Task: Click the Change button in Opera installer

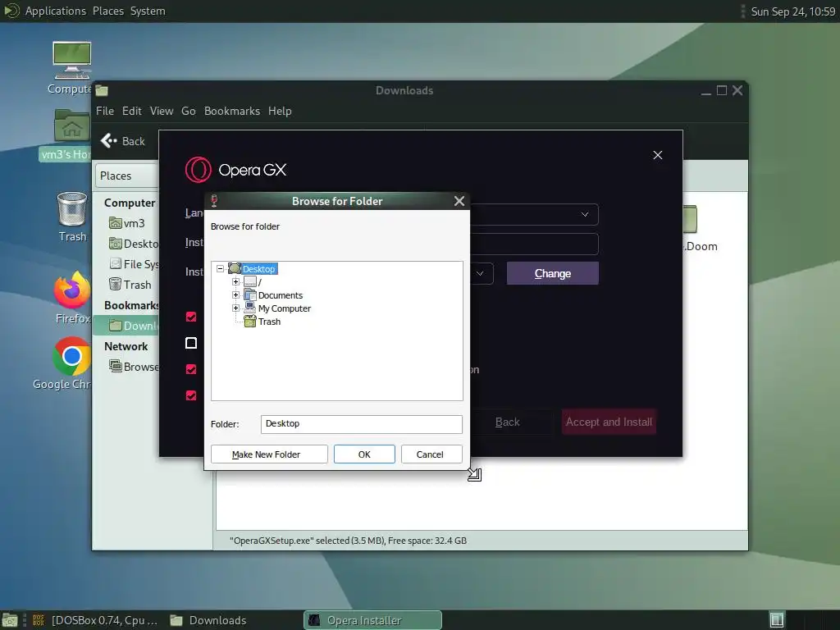Action: (553, 273)
